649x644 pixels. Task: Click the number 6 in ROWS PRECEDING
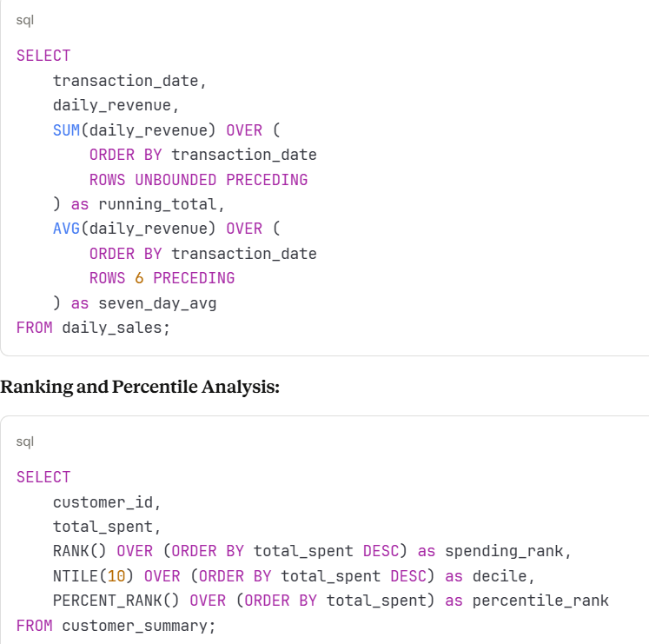[139, 278]
